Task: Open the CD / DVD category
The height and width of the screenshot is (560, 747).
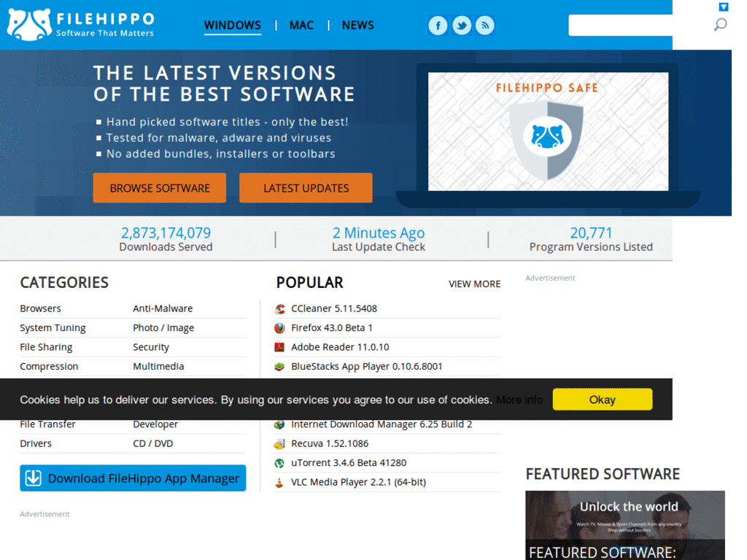Action: click(x=153, y=444)
